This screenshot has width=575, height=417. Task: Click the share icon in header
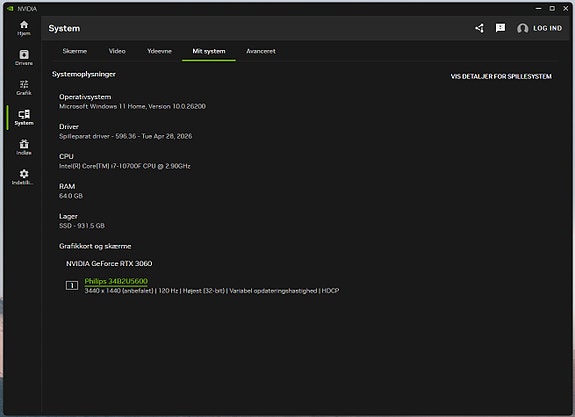point(479,28)
